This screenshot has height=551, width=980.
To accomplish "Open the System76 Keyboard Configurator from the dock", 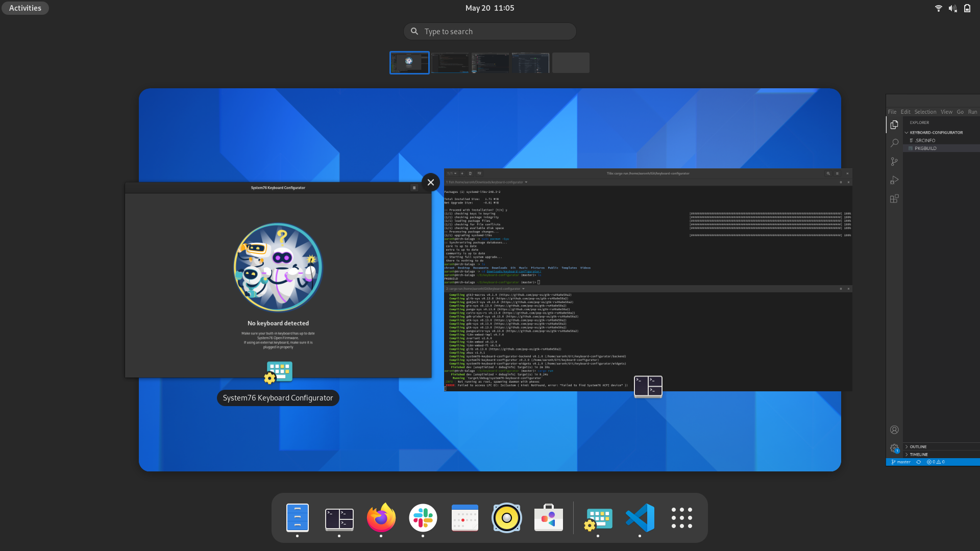I will pos(598,517).
